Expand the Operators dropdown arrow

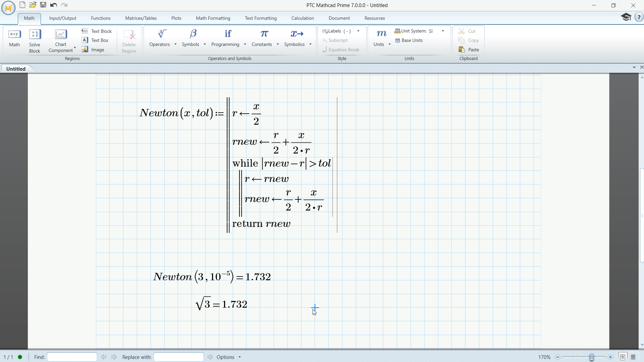click(x=175, y=44)
